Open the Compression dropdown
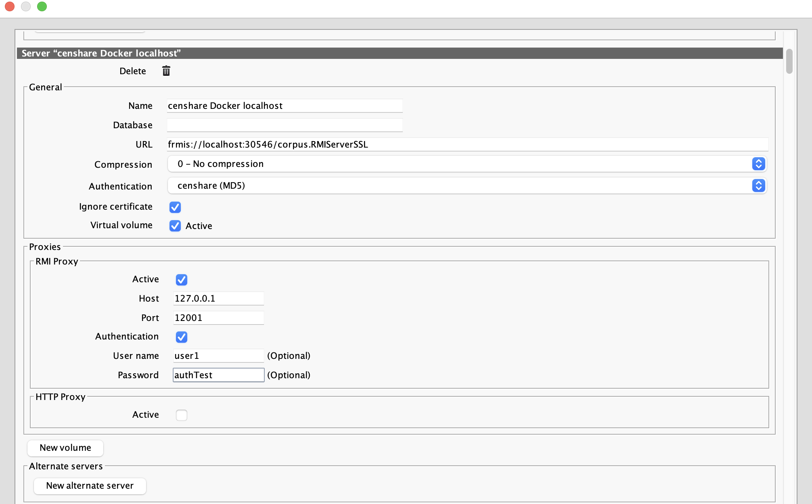 (467, 164)
